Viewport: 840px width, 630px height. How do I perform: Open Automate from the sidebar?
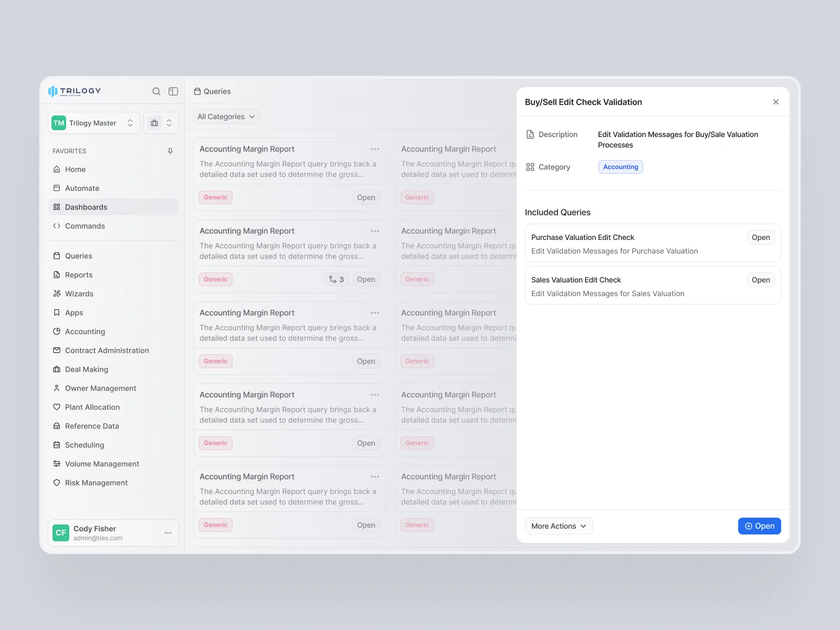coord(113,188)
